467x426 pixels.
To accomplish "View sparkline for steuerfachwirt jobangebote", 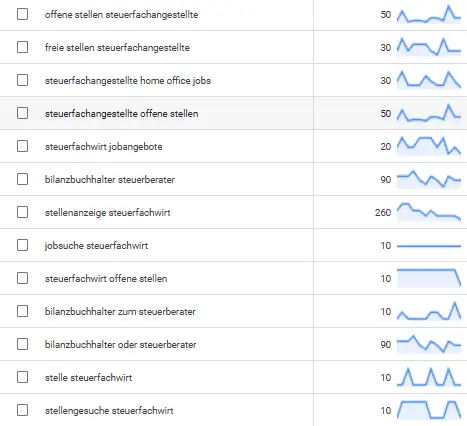I will pos(429,146).
